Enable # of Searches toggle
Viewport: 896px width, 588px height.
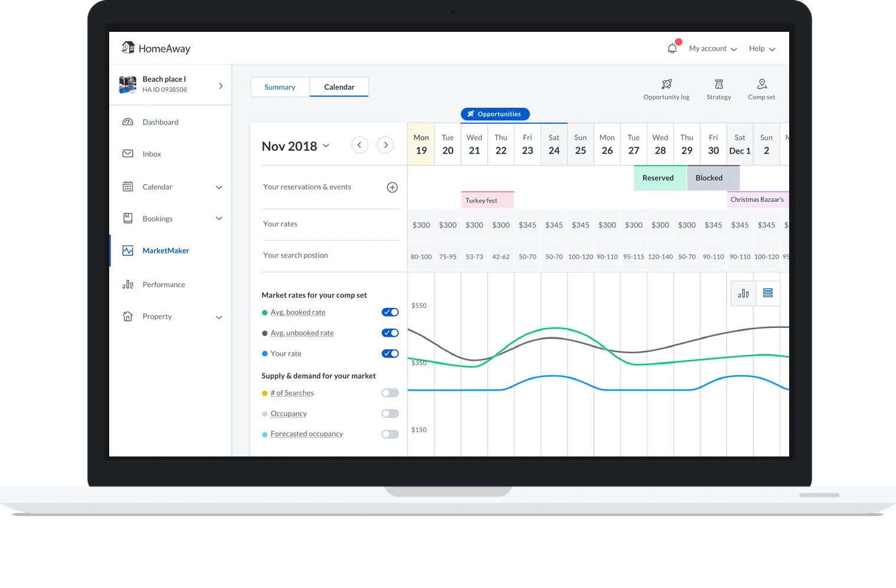pyautogui.click(x=390, y=393)
